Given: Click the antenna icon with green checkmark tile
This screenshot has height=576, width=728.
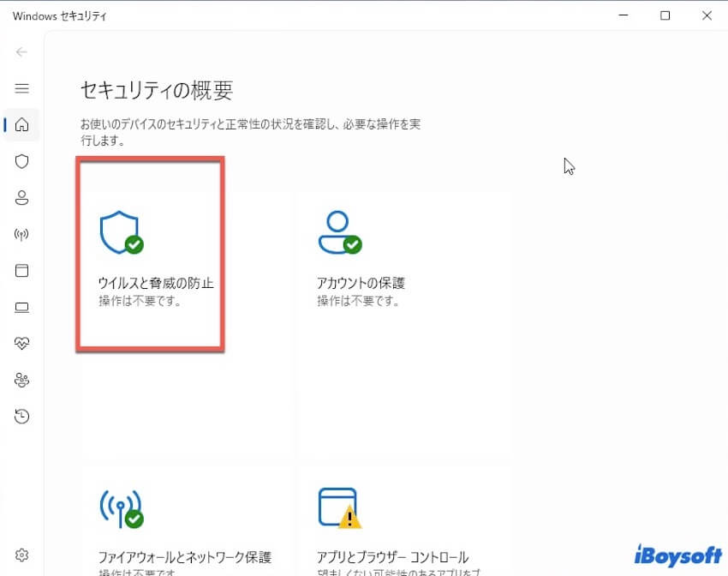Looking at the screenshot, I should 122,507.
